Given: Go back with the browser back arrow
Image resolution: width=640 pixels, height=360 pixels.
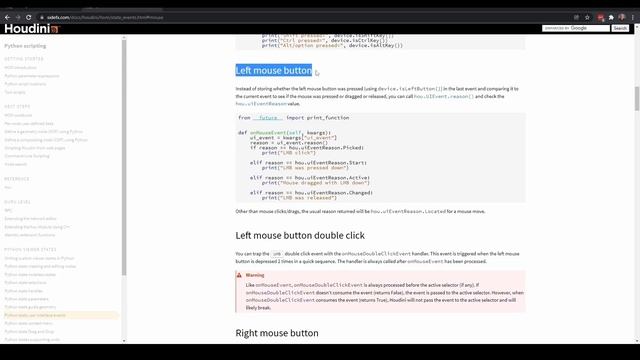Looking at the screenshot, I should pyautogui.click(x=7, y=18).
